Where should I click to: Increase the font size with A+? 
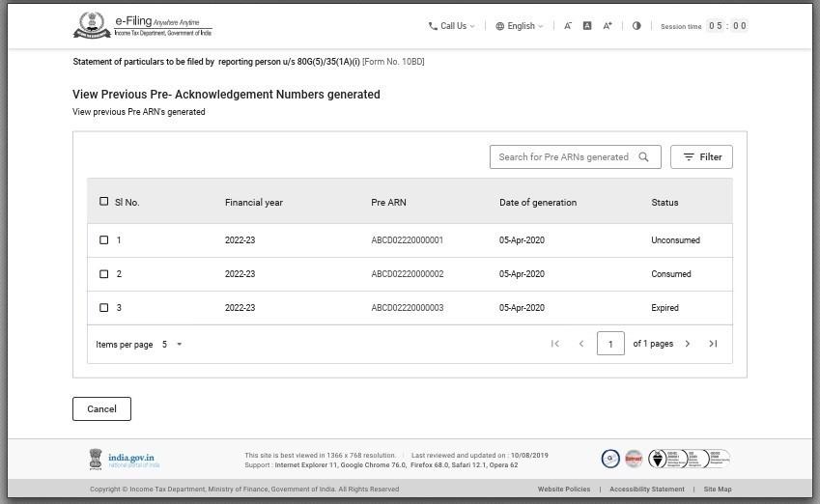(608, 26)
